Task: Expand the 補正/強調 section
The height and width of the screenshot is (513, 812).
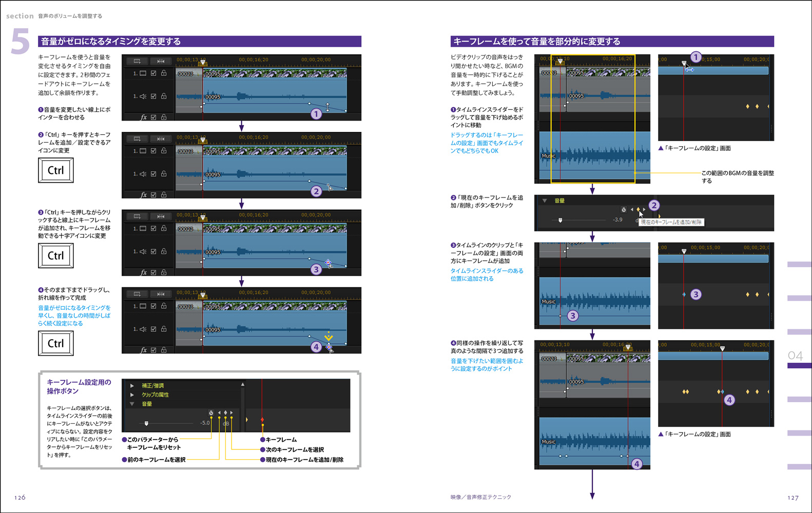Action: (132, 385)
